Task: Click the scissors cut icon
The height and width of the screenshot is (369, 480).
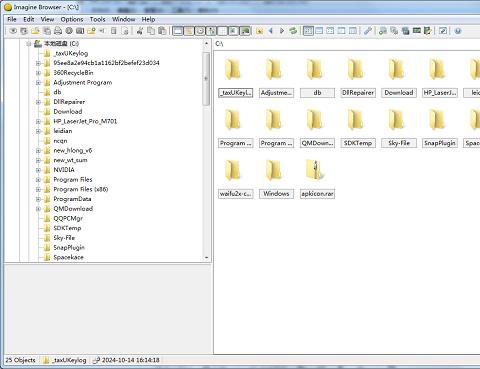Action: click(140, 31)
